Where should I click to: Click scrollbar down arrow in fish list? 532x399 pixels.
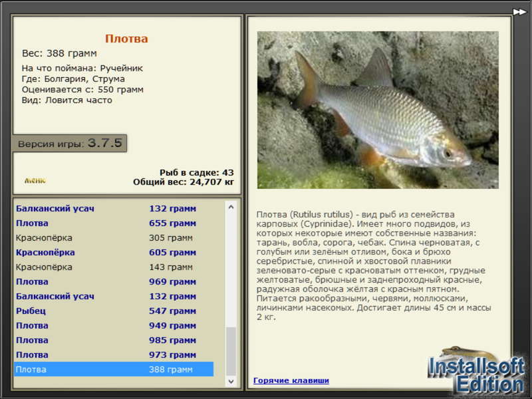[x=231, y=381]
